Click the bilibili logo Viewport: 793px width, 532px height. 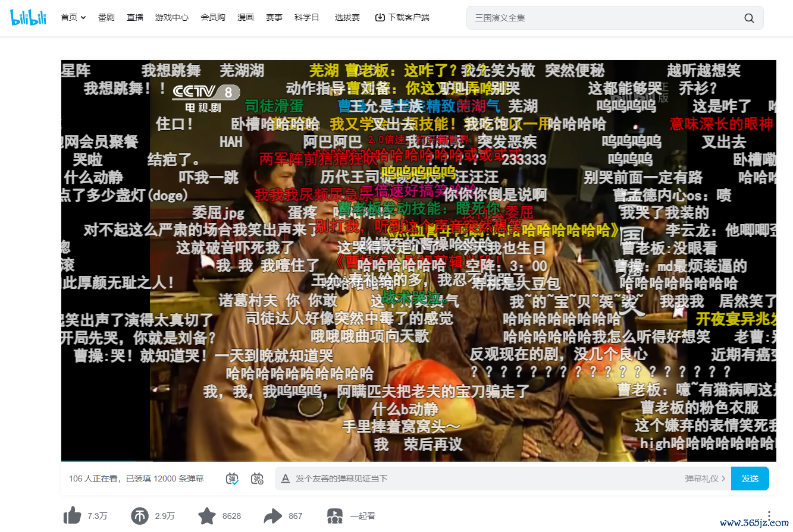point(28,17)
